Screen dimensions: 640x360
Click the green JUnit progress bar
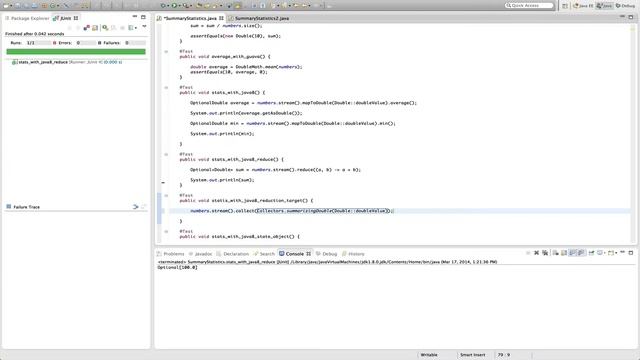(x=76, y=51)
